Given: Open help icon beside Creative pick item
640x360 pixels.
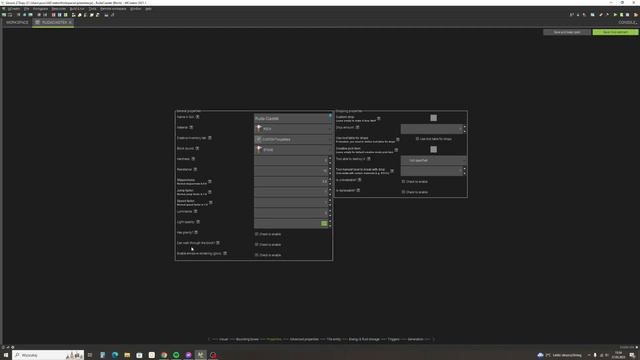Looking at the screenshot, I should (x=396, y=150).
